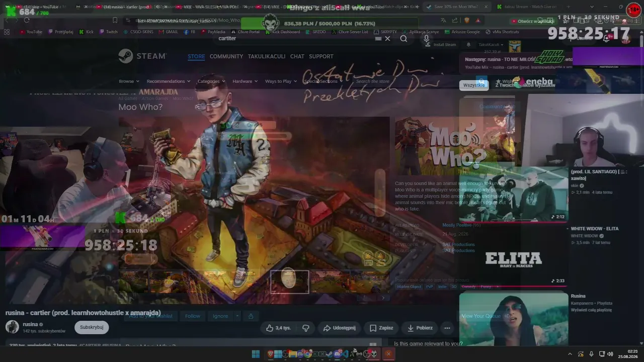Image resolution: width=644 pixels, height=362 pixels.
Task: Follow Moo Who? on Steam
Action: (193, 316)
